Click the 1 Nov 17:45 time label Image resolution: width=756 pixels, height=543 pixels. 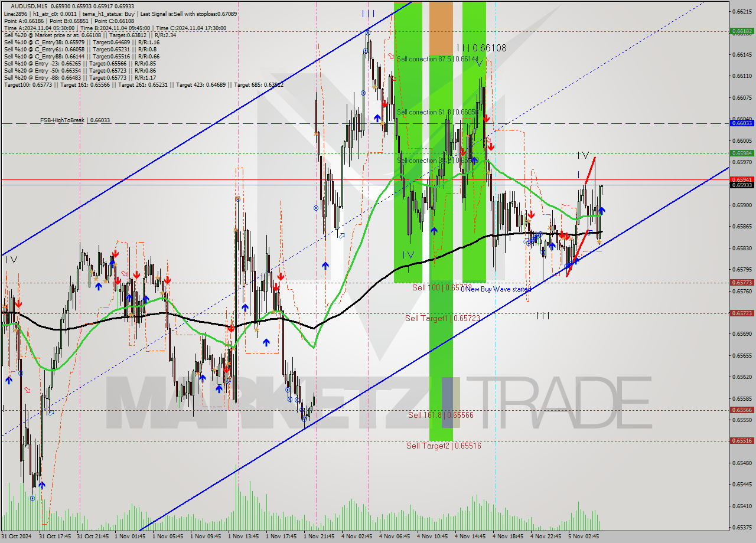[x=282, y=537]
